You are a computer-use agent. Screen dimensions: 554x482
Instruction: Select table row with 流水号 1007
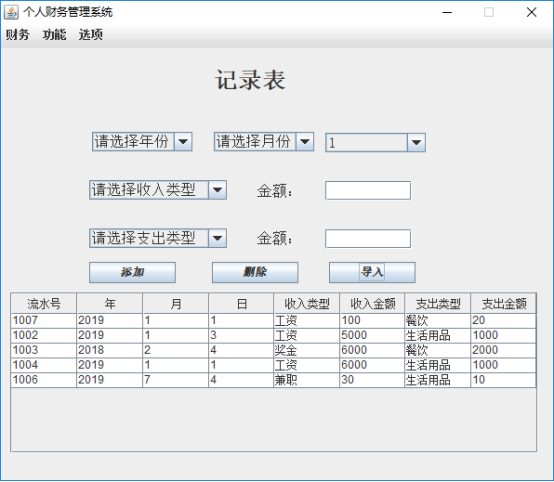pos(273,321)
